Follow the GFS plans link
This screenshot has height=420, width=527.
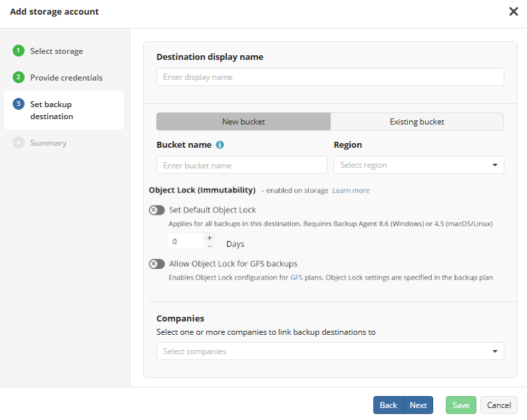pos(296,278)
